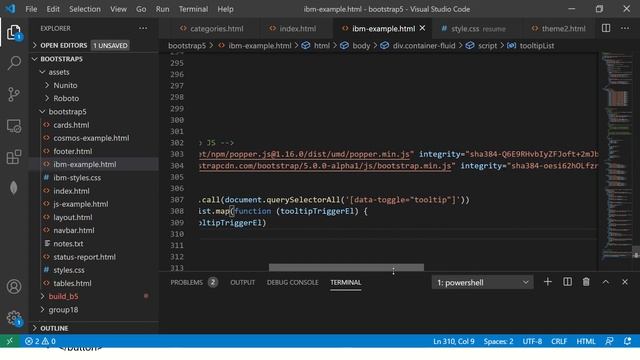Change language mode via HTML indicator
This screenshot has width=640, height=360.
(586, 341)
